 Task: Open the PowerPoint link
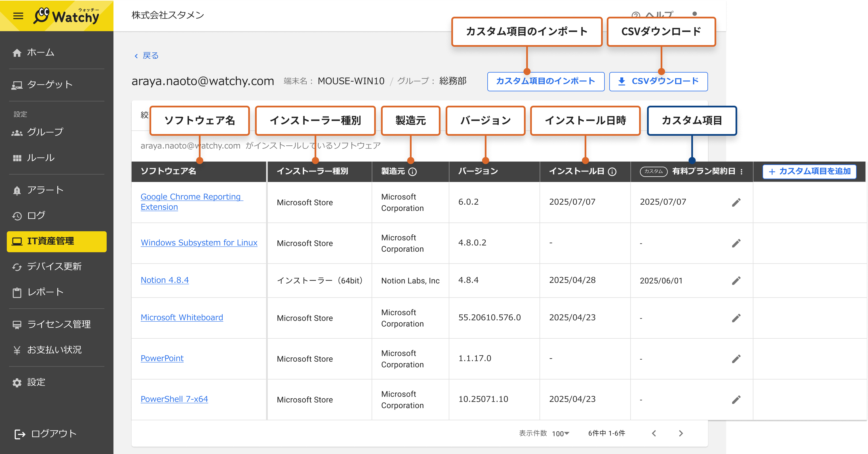coord(162,358)
